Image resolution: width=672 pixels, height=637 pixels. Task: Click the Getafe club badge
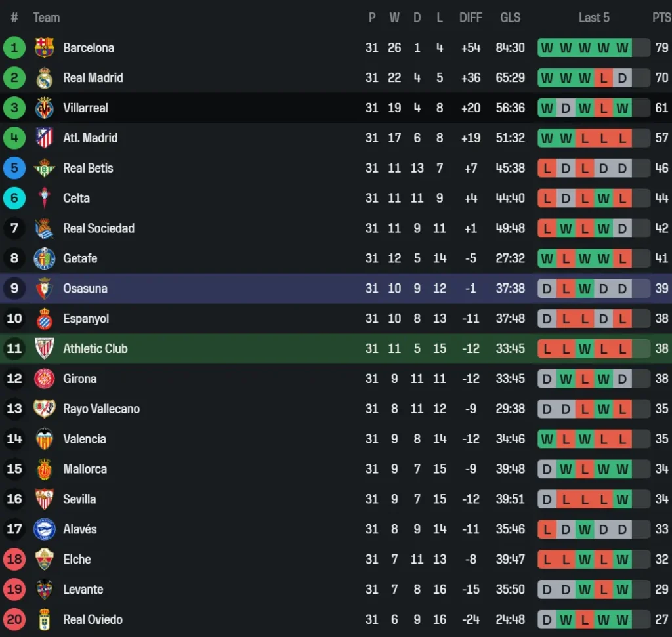click(x=44, y=258)
